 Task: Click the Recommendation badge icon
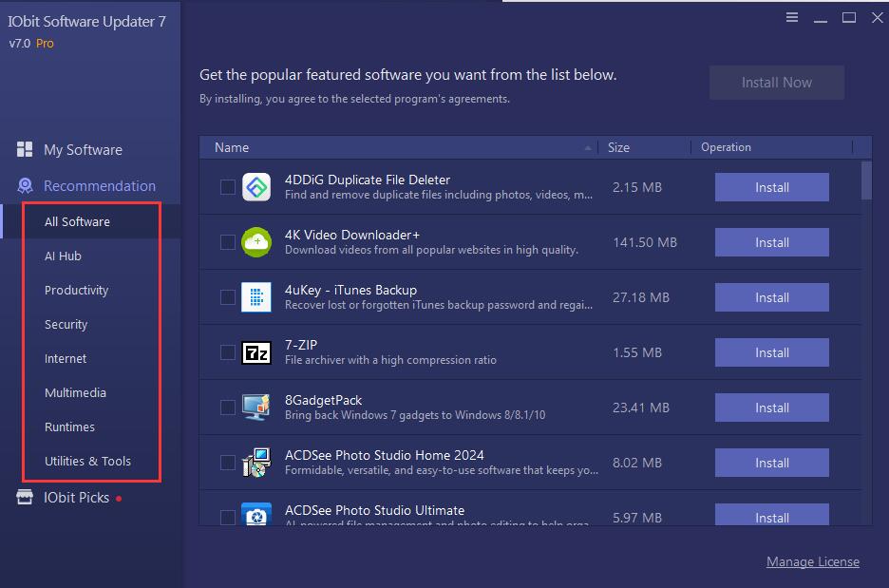pyautogui.click(x=25, y=185)
